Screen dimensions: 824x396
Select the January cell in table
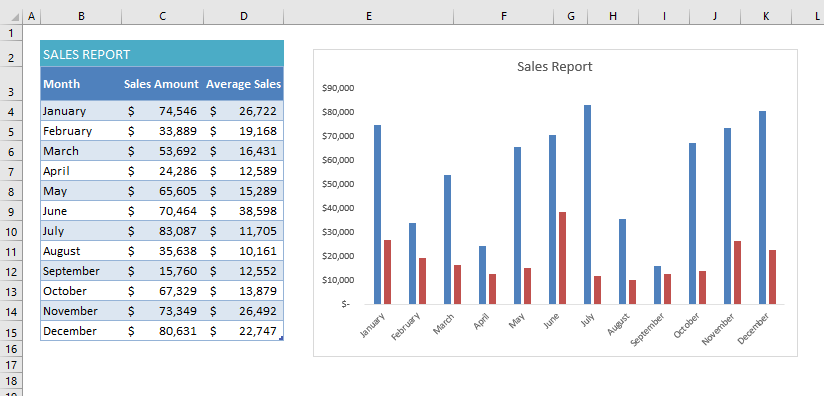tap(81, 111)
